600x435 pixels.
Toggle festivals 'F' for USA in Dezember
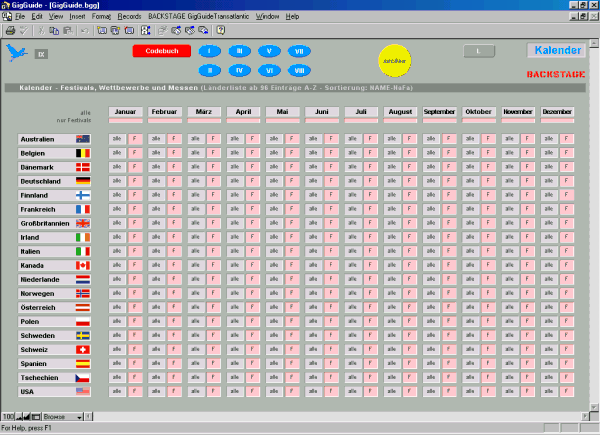click(x=567, y=391)
